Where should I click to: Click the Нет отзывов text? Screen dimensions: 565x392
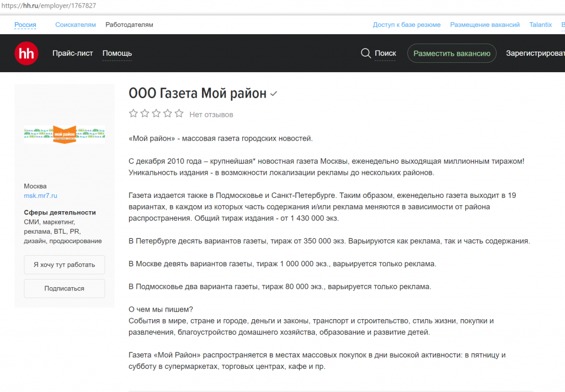click(211, 115)
